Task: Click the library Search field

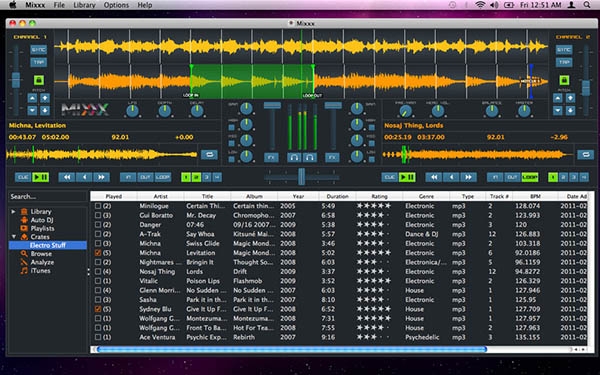Action: tap(47, 196)
